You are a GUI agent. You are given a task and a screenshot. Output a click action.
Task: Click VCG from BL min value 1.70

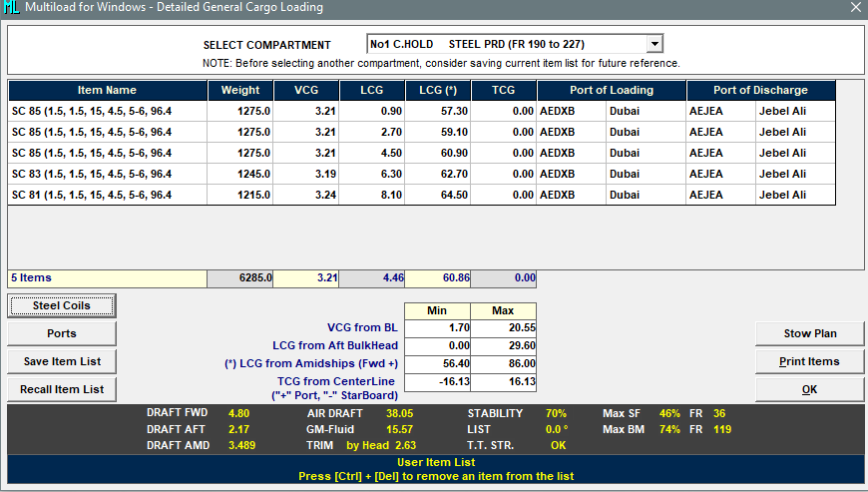click(x=437, y=327)
